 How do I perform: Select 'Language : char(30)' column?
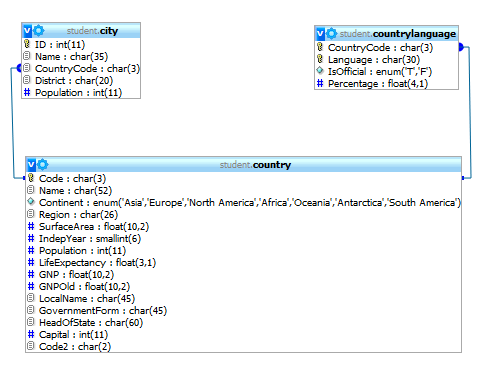coord(374,60)
